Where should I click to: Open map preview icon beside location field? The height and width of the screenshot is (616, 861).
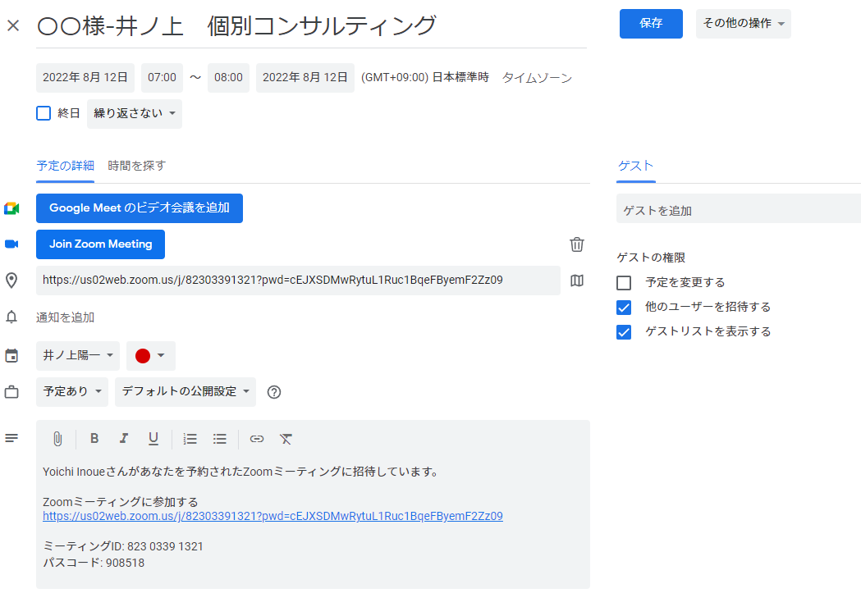(x=577, y=281)
